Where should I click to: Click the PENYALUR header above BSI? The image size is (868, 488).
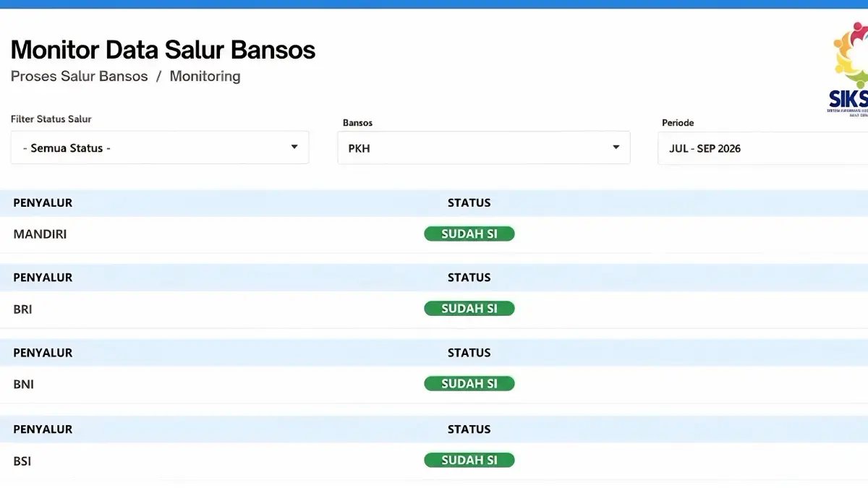[x=43, y=429]
